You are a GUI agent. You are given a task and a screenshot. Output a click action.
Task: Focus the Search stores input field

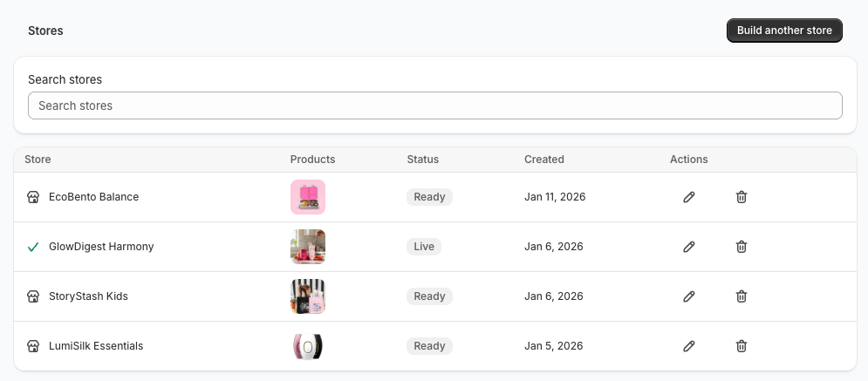point(434,105)
